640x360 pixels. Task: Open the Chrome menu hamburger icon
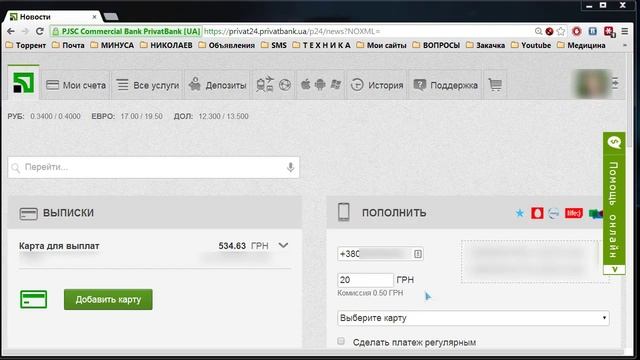coord(624,31)
